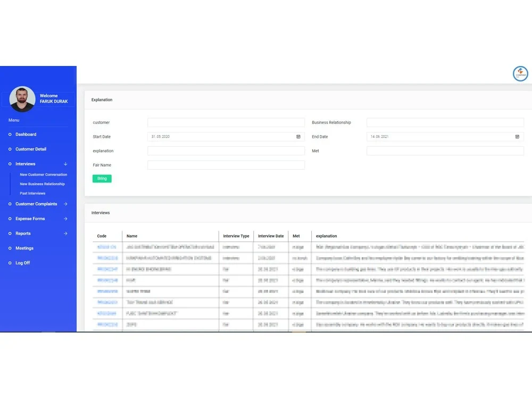Viewport: 532px width, 399px height.
Task: Sort by the Name column header
Action: tap(132, 236)
